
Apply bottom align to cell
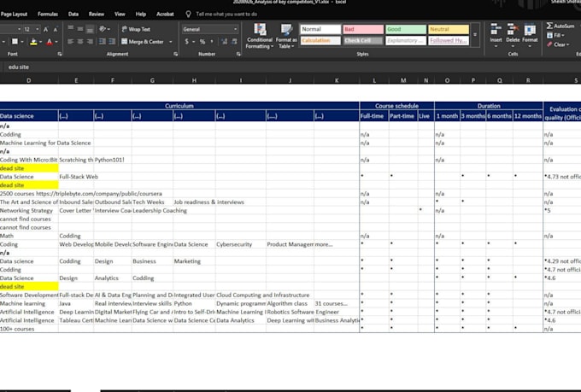pyautogui.click(x=90, y=29)
